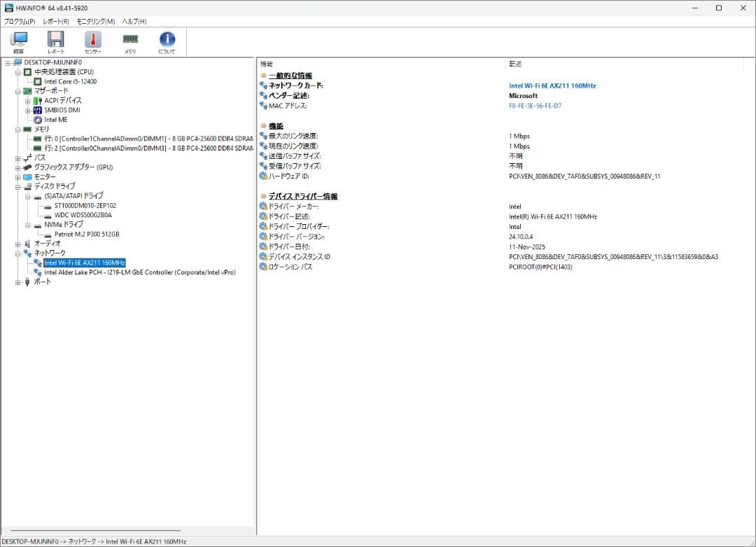
Task: Select the Intel ME icon under マザーボード
Action: tap(36, 120)
